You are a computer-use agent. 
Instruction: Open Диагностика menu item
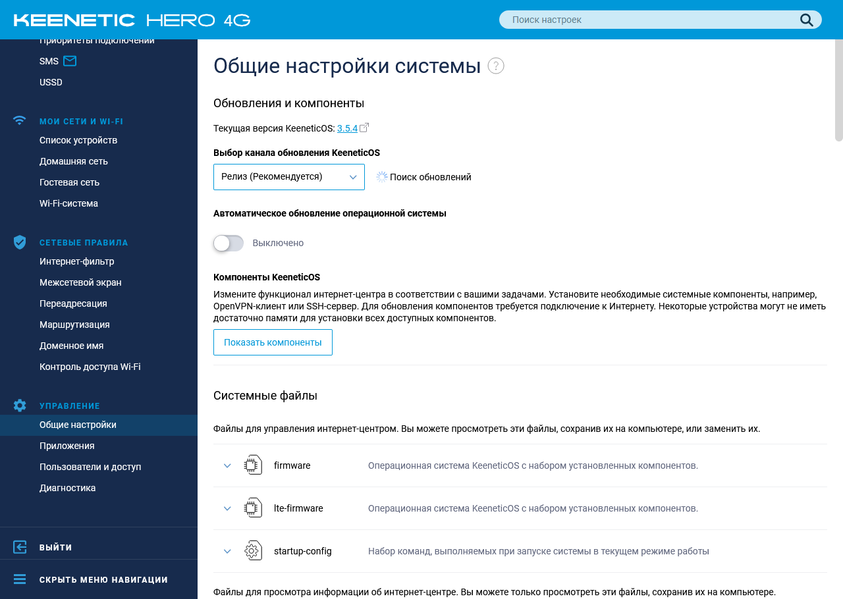(68, 488)
